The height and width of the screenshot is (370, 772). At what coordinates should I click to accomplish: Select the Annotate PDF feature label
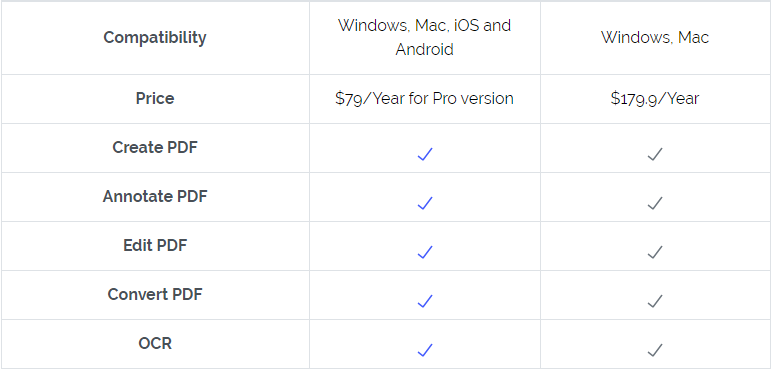pyautogui.click(x=155, y=196)
